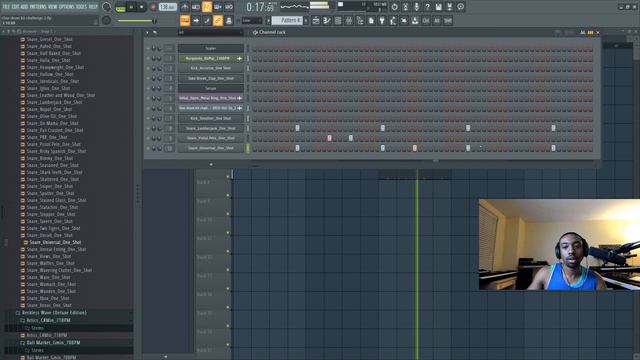Open the plugin picker plug icon

tap(382, 20)
